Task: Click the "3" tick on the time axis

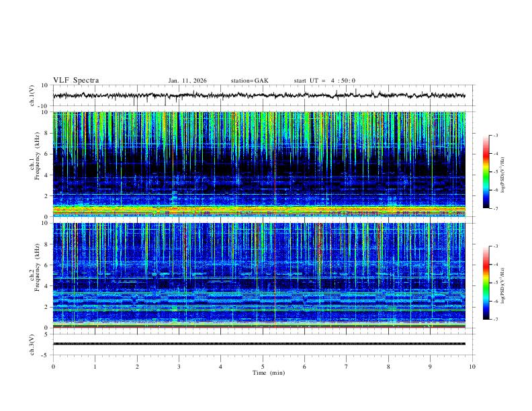Action: click(x=179, y=367)
